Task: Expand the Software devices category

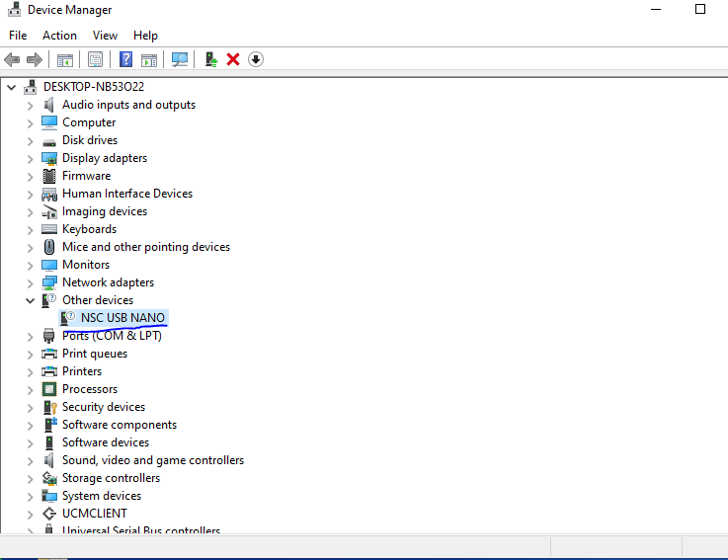Action: (x=31, y=443)
